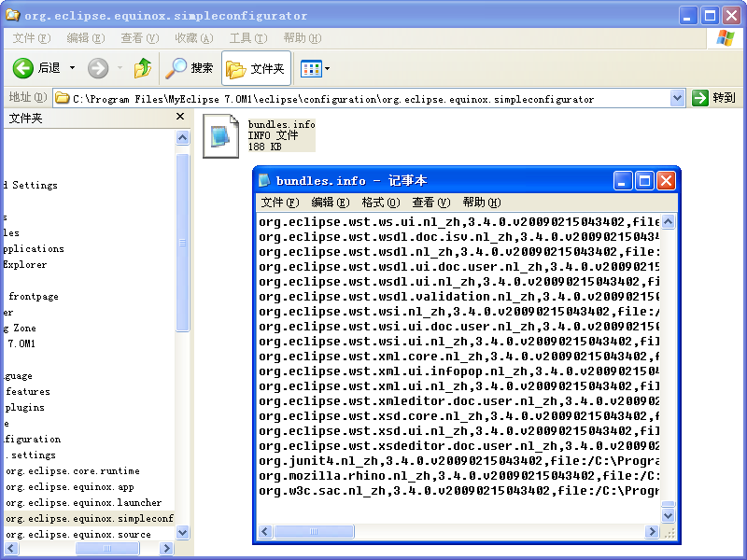Click Notepad horizontal scrollbar right arrow

[x=653, y=532]
